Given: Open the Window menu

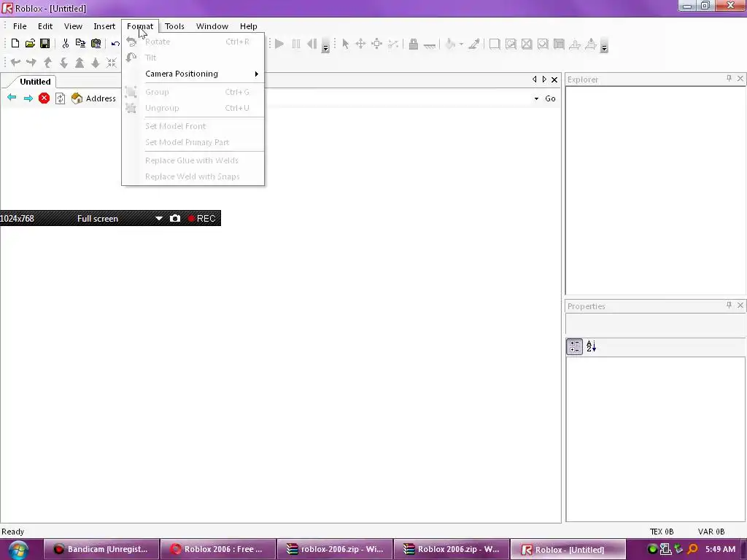Looking at the screenshot, I should (212, 26).
